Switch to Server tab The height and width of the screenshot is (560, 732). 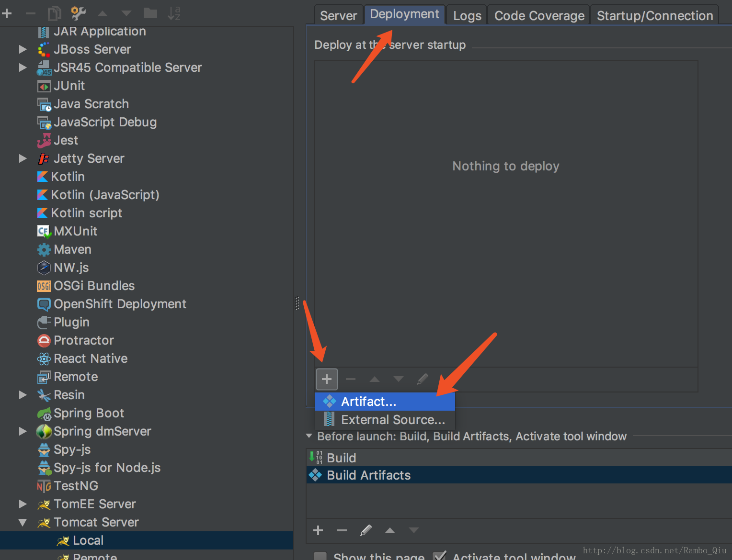[339, 15]
